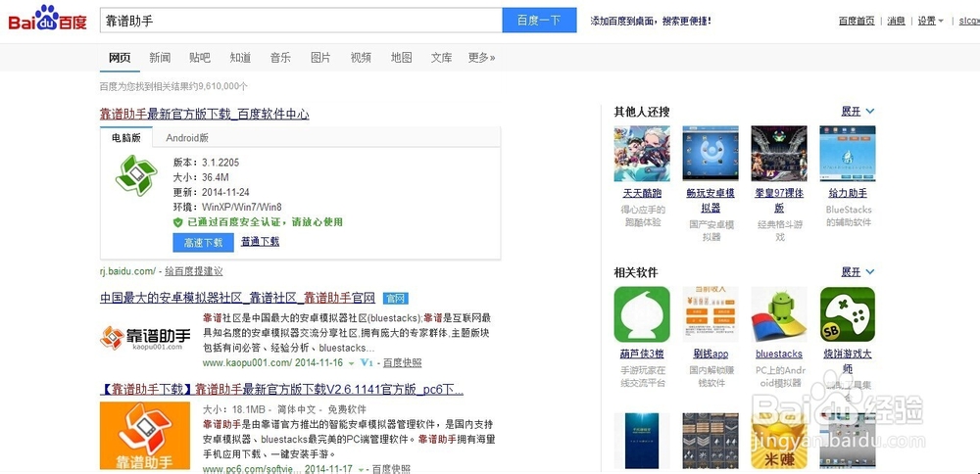Open the 给力助手 thumbnail

848,154
